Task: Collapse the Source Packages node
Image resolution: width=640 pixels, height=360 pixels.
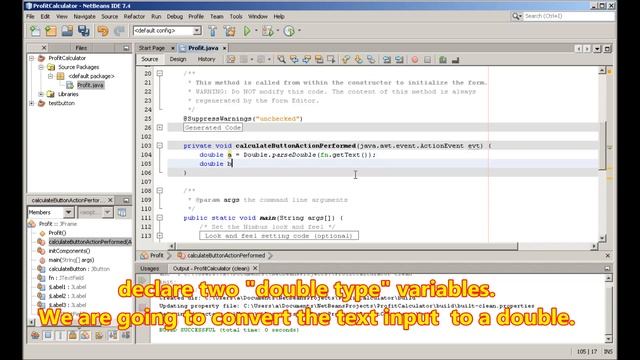Action: [x=41, y=67]
